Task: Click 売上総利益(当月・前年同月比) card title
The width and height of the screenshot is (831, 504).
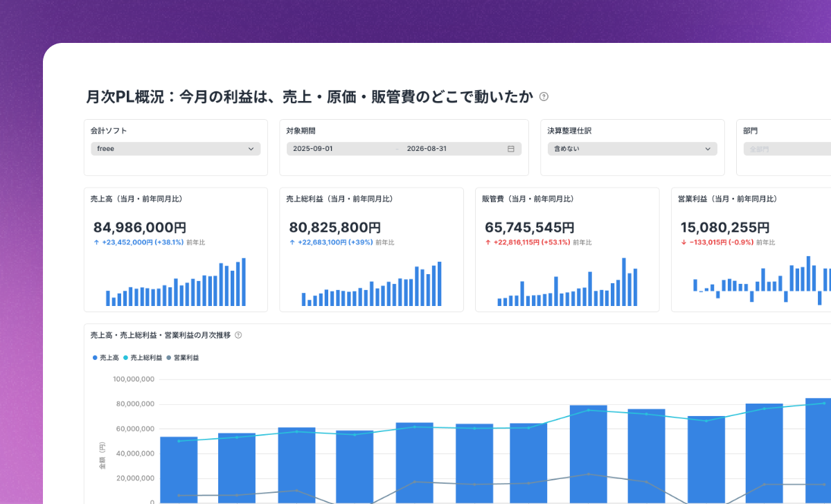Action: tap(339, 199)
